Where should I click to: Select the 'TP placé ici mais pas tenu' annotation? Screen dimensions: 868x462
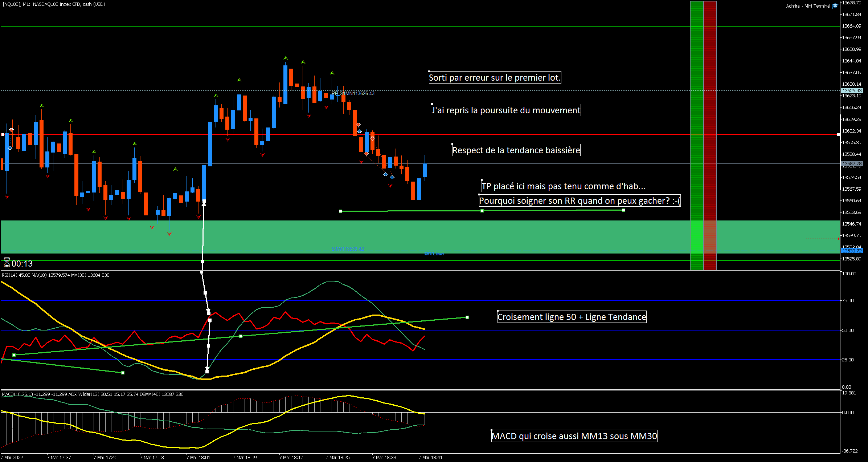[x=563, y=186]
